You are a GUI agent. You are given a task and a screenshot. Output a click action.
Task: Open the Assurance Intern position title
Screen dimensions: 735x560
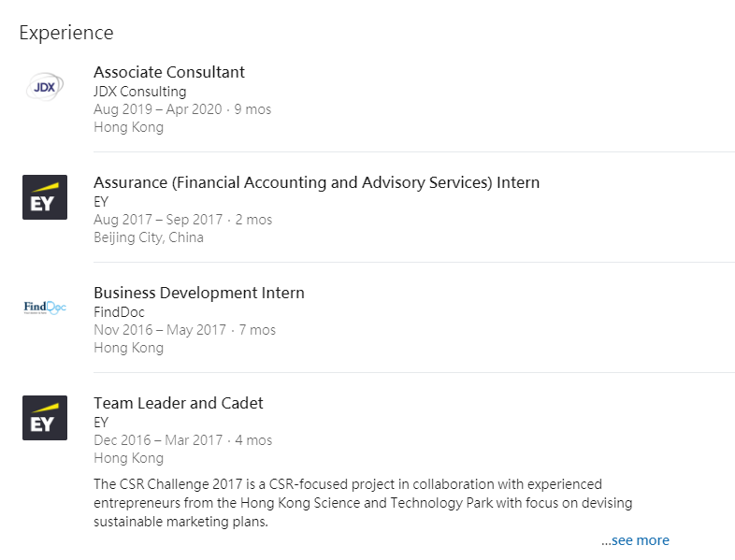(x=316, y=182)
